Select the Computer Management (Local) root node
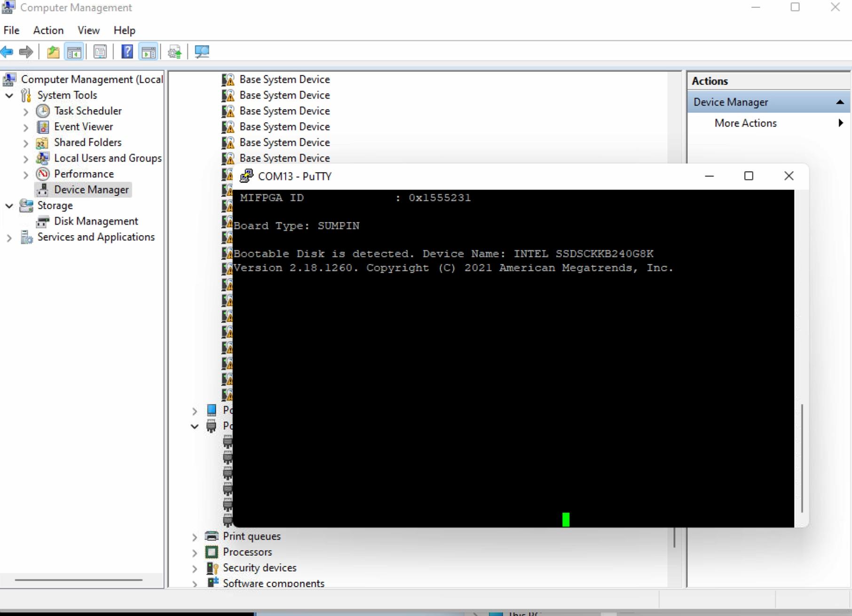The width and height of the screenshot is (852, 616). coord(92,79)
